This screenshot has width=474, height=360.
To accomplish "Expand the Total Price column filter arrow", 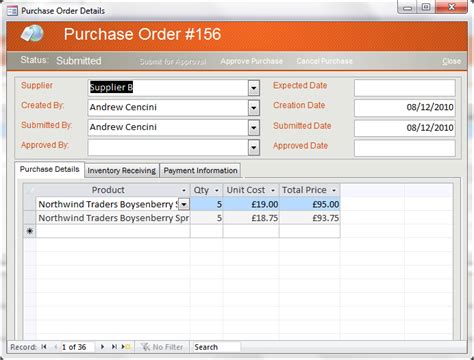I will (334, 190).
